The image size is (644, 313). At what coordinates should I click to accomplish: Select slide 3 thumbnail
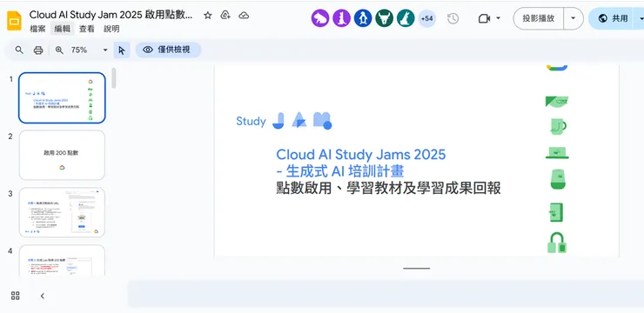(x=62, y=212)
